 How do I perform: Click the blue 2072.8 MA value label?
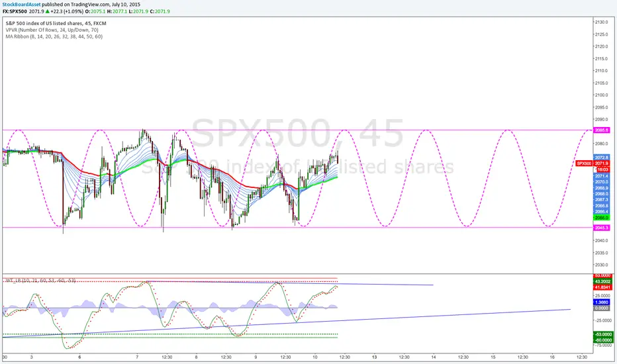pyautogui.click(x=601, y=158)
